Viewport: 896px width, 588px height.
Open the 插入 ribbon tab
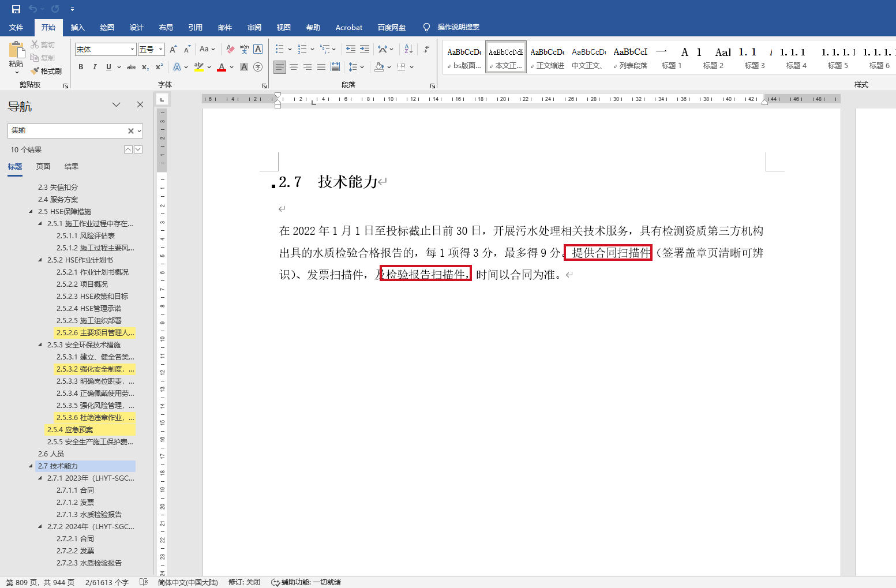point(77,27)
